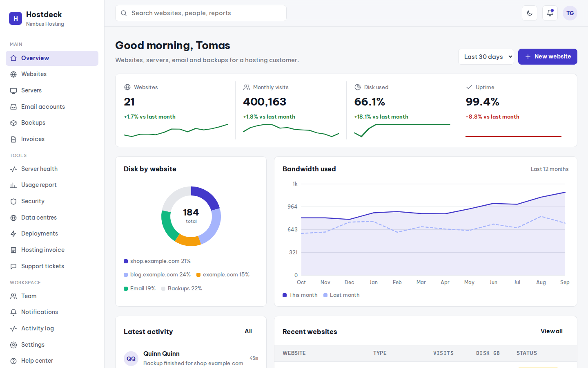The height and width of the screenshot is (368, 588).
Task: Click the TYPE column header
Action: pyautogui.click(x=380, y=353)
